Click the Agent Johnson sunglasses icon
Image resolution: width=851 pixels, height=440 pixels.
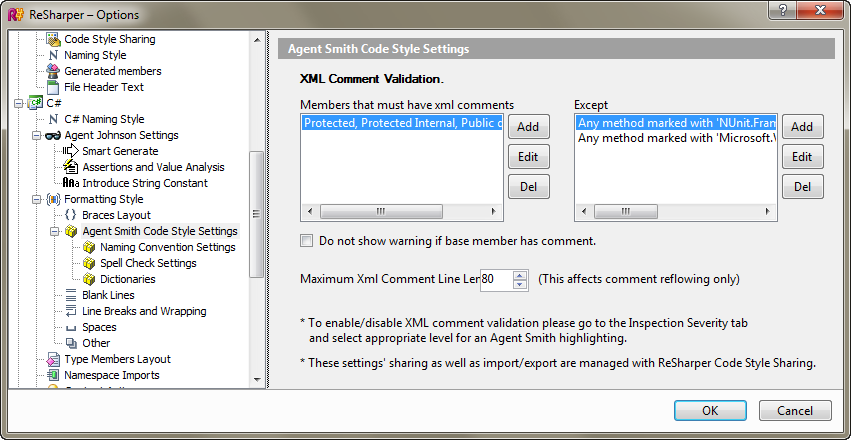tap(53, 135)
